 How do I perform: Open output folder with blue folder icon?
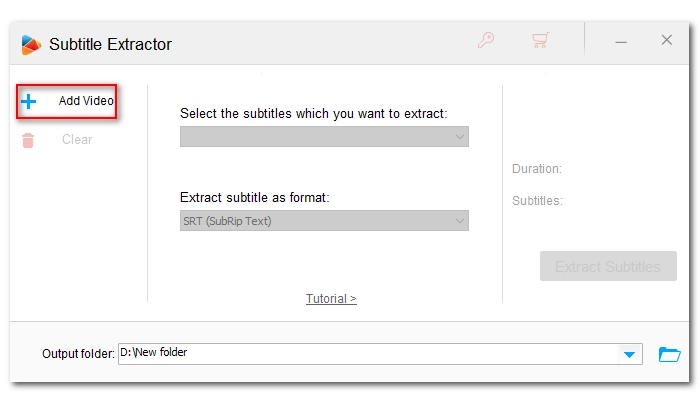669,354
